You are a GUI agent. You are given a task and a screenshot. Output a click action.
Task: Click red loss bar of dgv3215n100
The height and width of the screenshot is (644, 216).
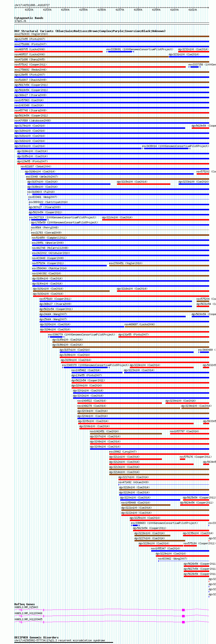tap(143, 184)
